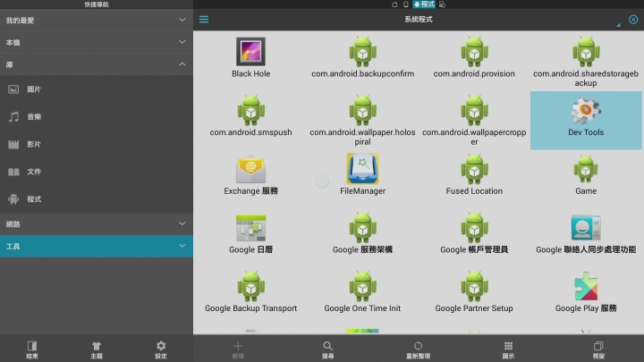The height and width of the screenshot is (362, 644).
Task: Open the Black Hole app
Action: pos(250,57)
